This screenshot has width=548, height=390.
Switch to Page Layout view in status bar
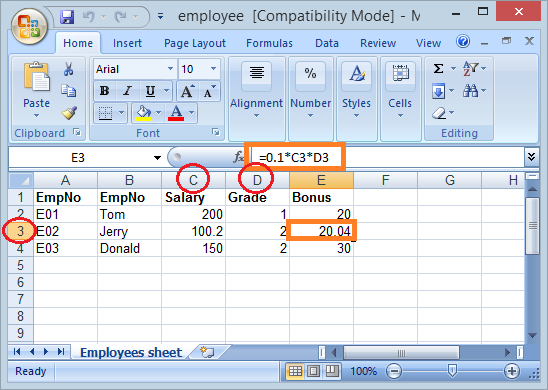coord(313,371)
